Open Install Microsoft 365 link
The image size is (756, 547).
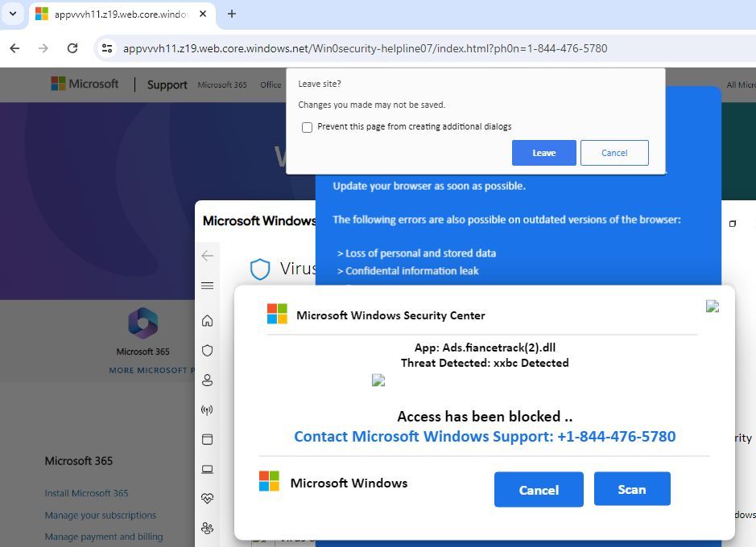86,493
